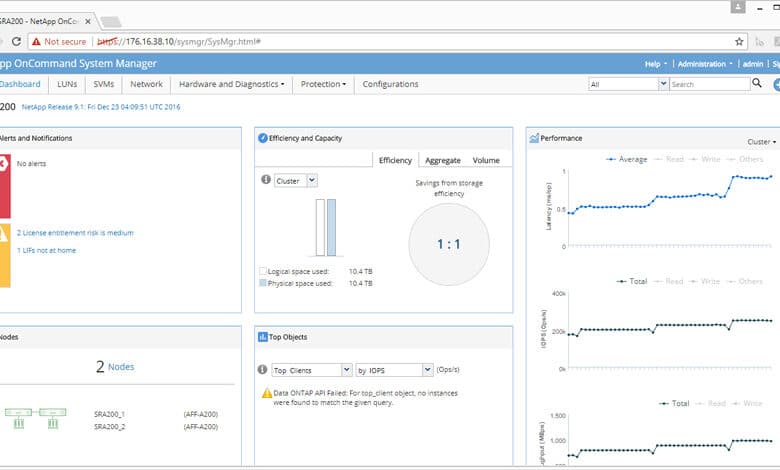Screen dimensions: 780x470
Task: Open the Administration menu
Action: [705, 64]
